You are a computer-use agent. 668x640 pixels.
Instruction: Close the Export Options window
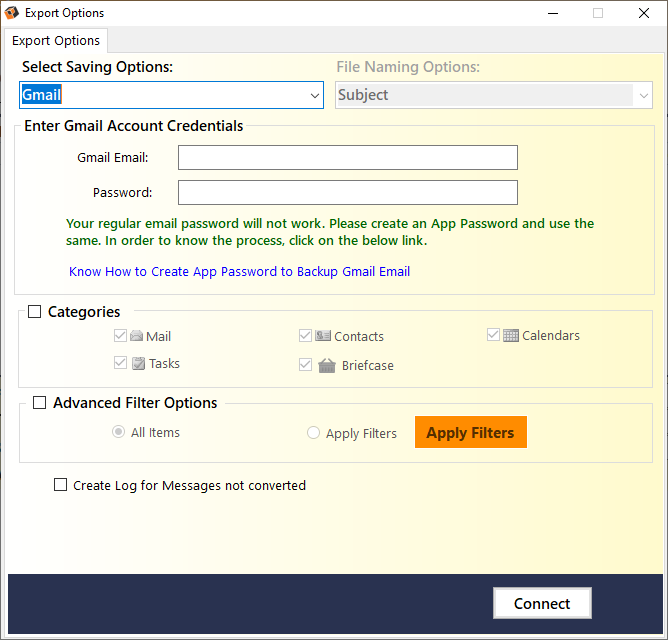(x=643, y=14)
